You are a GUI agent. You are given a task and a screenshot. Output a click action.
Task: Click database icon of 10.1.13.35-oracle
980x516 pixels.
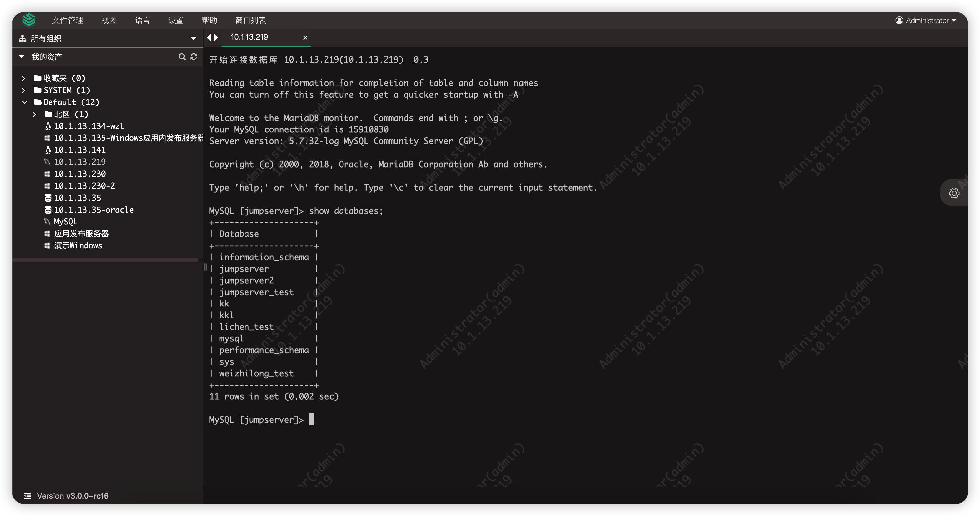[x=48, y=210]
